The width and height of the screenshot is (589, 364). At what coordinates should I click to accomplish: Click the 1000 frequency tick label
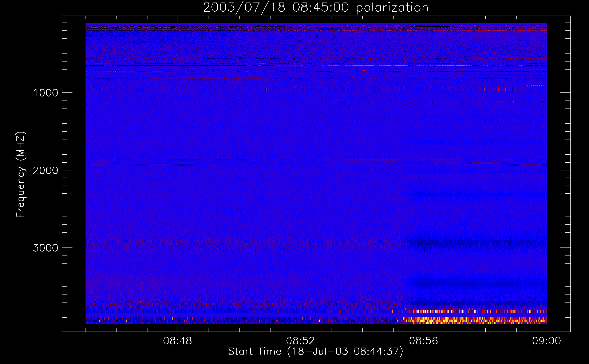coord(46,93)
